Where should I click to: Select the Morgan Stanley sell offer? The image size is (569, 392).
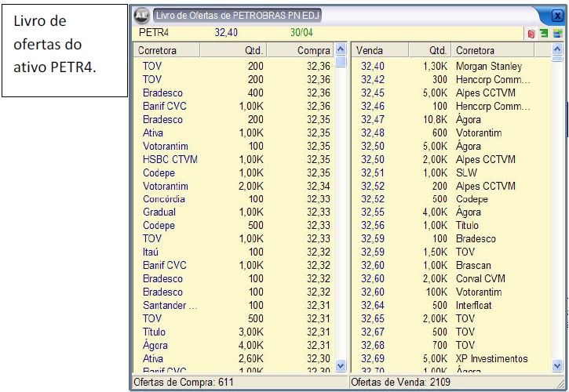tap(451, 67)
